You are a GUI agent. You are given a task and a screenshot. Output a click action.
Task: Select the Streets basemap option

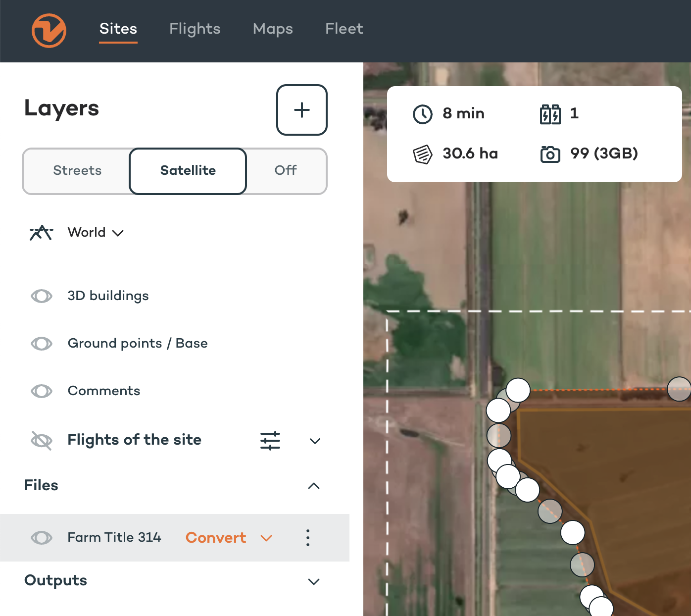(77, 170)
